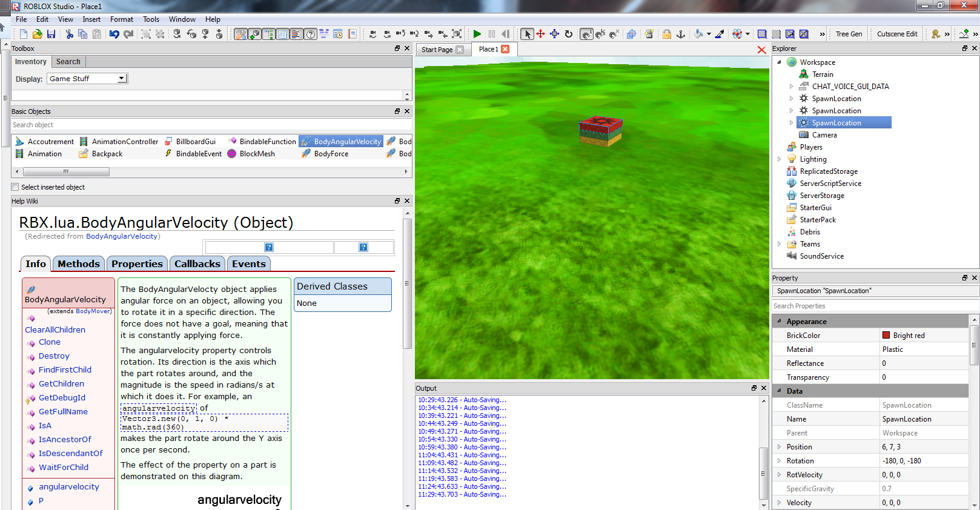Enable Select inserted object checkbox

[x=15, y=187]
